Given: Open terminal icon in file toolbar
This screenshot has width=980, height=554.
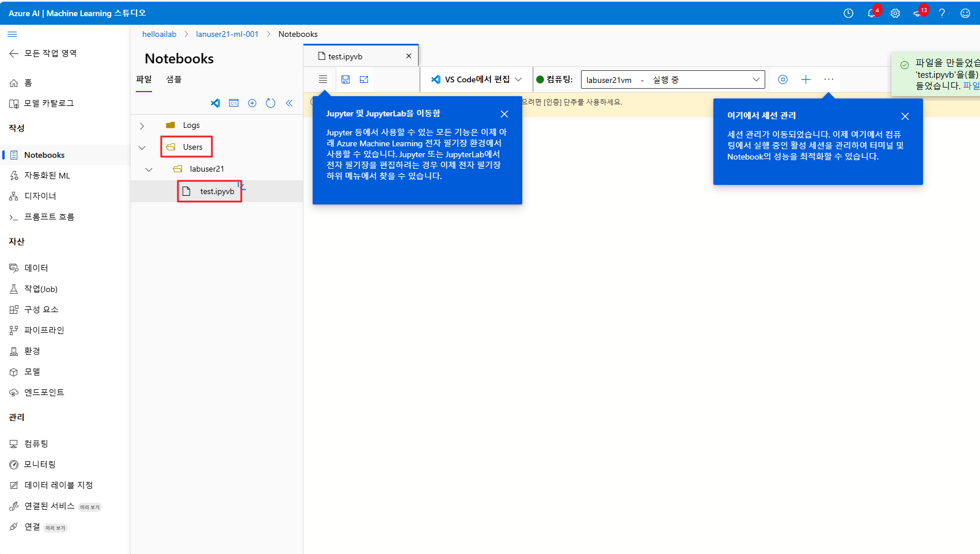Looking at the screenshot, I should tap(234, 103).
